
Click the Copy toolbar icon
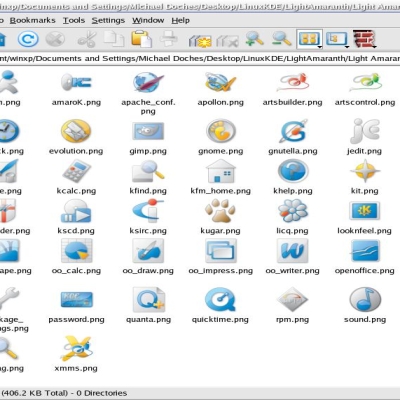(x=114, y=39)
